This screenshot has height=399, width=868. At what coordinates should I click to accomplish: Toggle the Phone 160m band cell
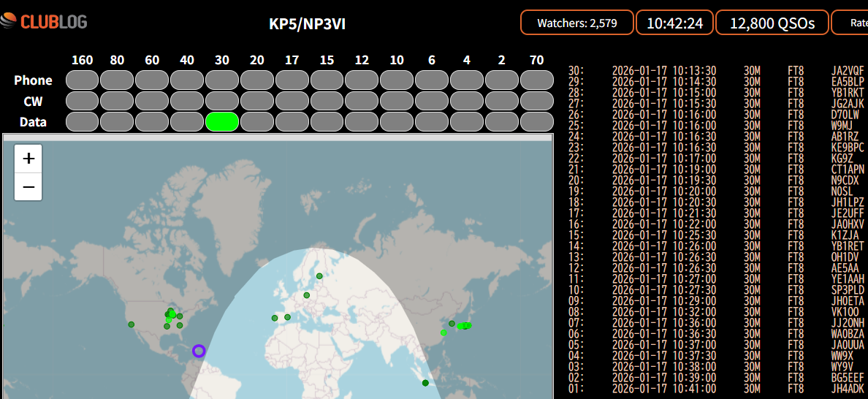[x=82, y=80]
